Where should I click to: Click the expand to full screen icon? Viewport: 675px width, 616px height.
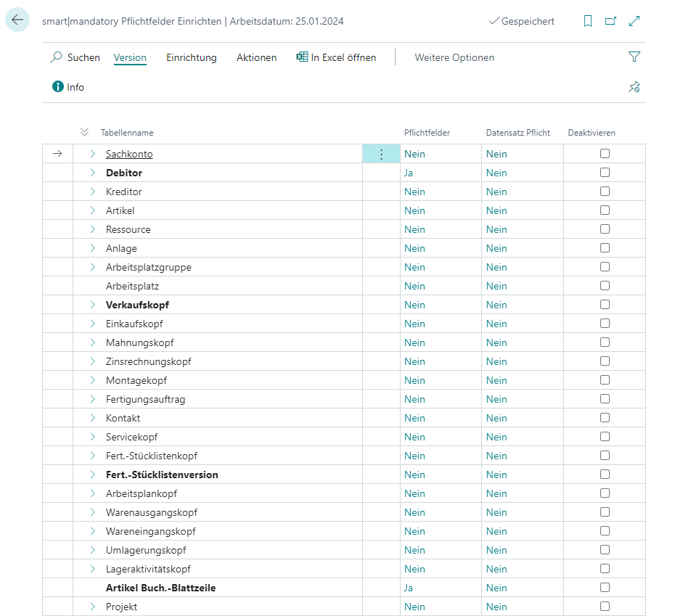634,21
